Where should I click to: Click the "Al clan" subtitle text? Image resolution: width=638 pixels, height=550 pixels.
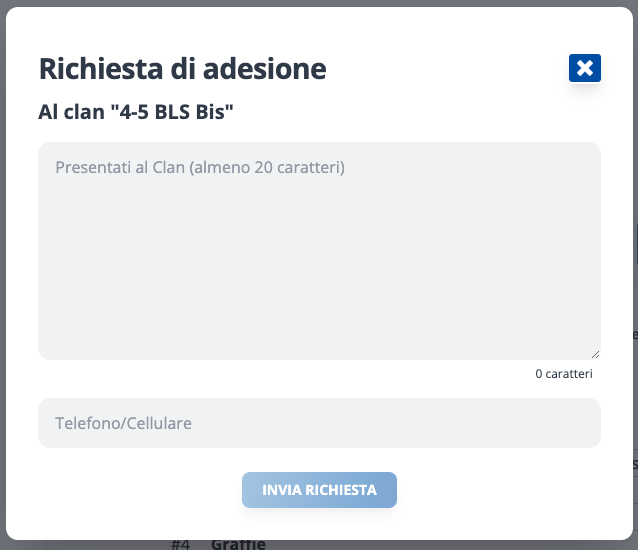pos(70,110)
